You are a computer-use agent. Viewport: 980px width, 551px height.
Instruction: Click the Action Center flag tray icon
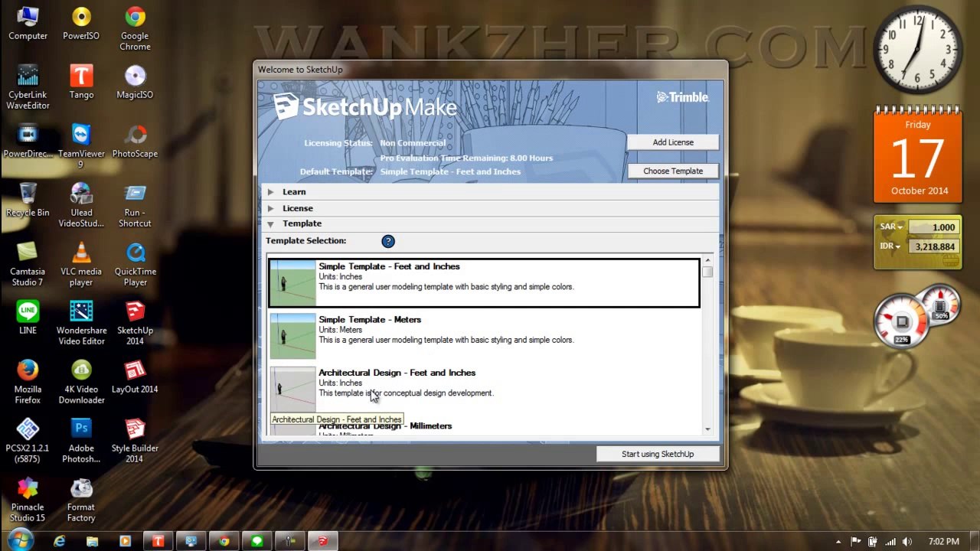tap(856, 542)
